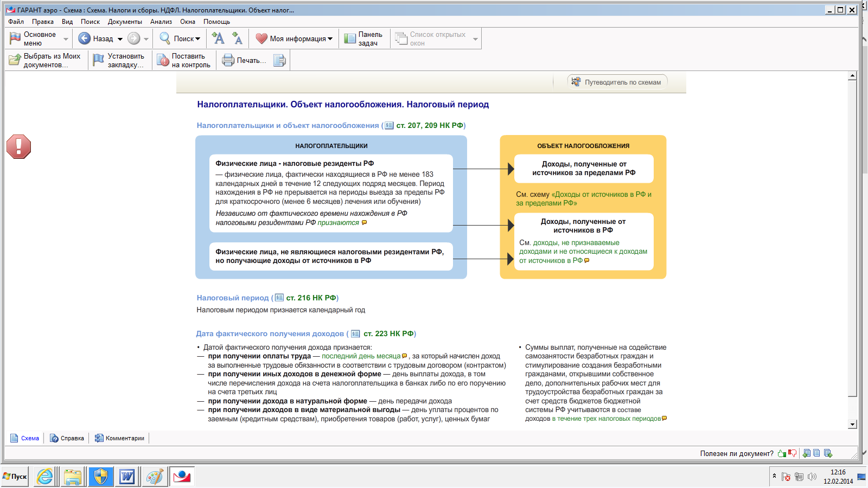This screenshot has width=868, height=488.
Task: Click Выбрать из Моих документов folder icon
Action: [x=15, y=60]
